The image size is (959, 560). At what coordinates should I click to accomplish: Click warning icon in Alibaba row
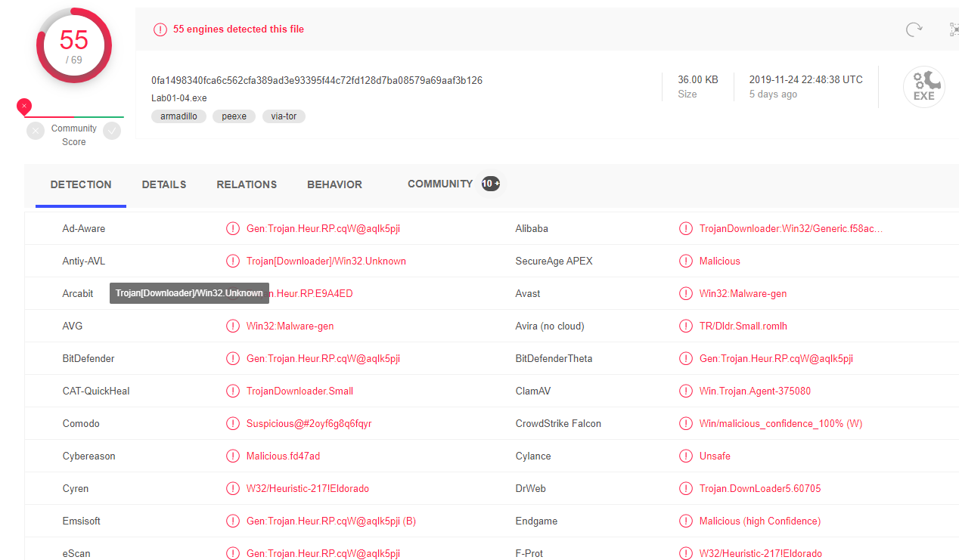(x=686, y=228)
